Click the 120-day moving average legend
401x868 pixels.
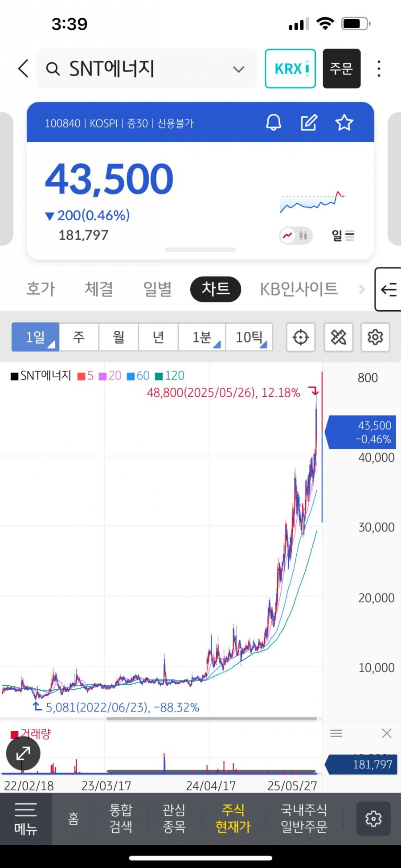[x=170, y=376]
